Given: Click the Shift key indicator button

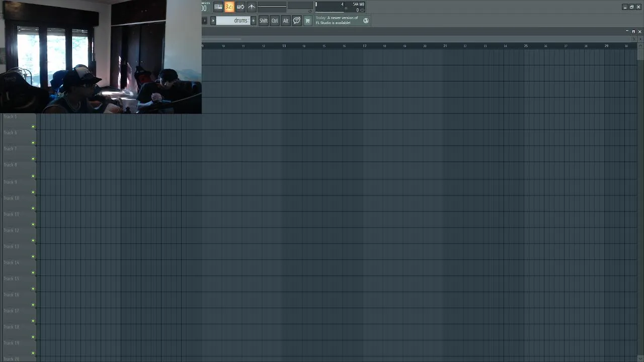Looking at the screenshot, I should 264,21.
